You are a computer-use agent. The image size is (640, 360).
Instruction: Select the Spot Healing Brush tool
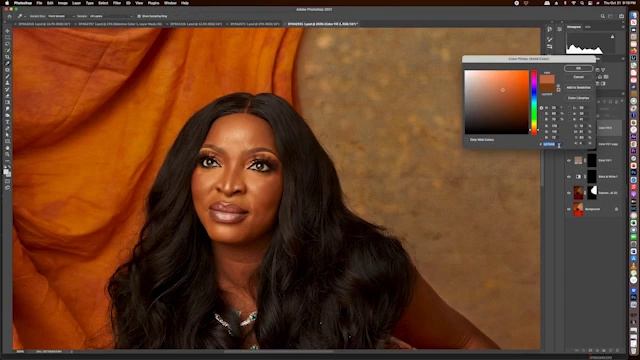coord(7,70)
